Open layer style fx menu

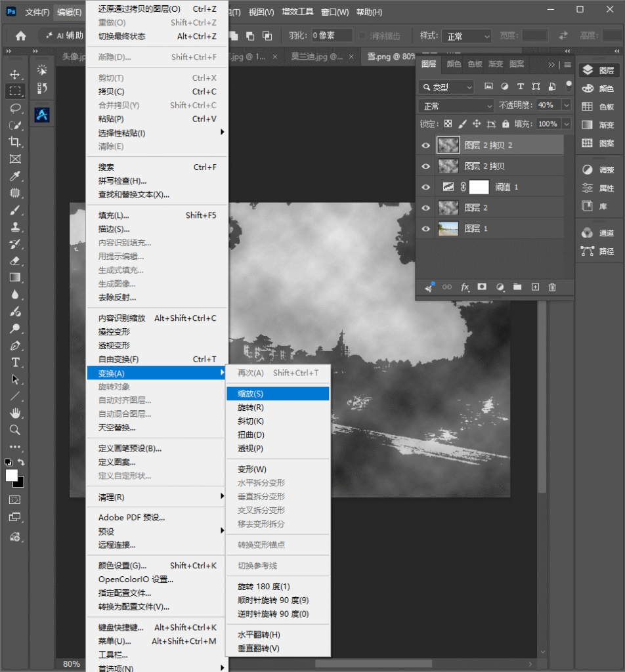coord(465,287)
